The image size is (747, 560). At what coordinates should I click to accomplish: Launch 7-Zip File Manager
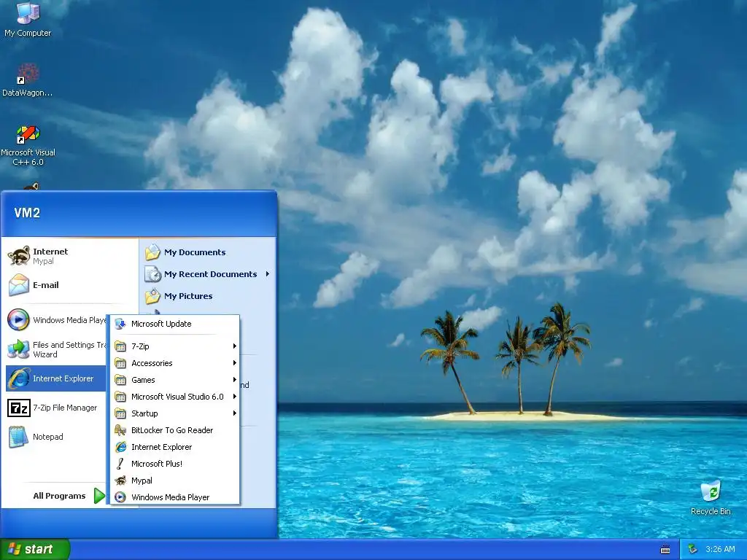click(55, 408)
